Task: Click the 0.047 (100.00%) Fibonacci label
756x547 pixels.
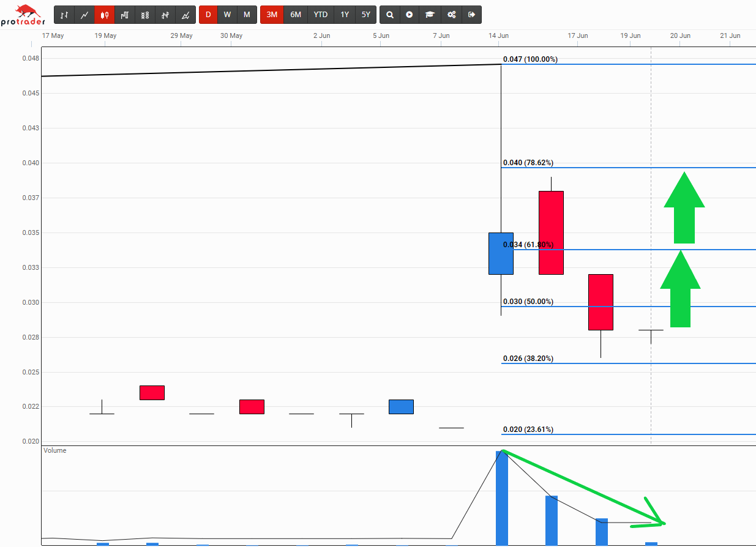Action: coord(530,59)
